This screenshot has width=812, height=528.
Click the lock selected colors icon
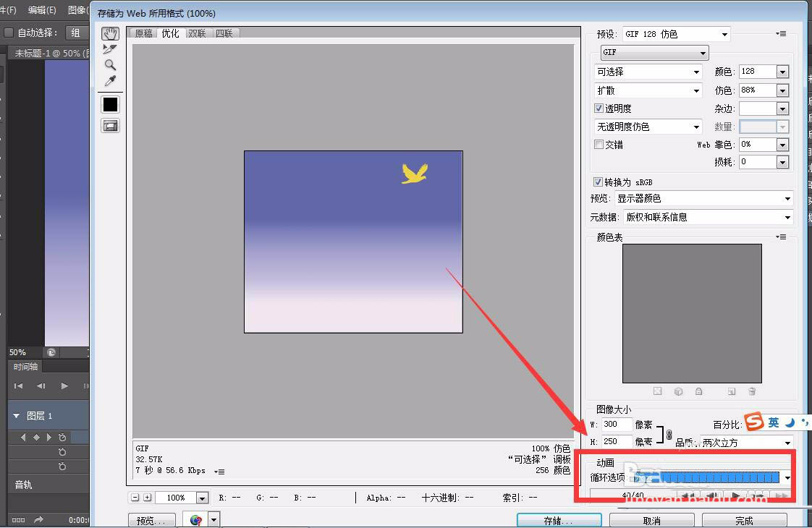pyautogui.click(x=699, y=391)
